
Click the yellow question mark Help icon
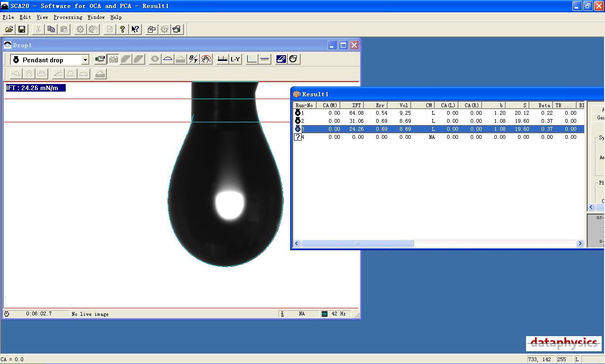pyautogui.click(x=122, y=29)
